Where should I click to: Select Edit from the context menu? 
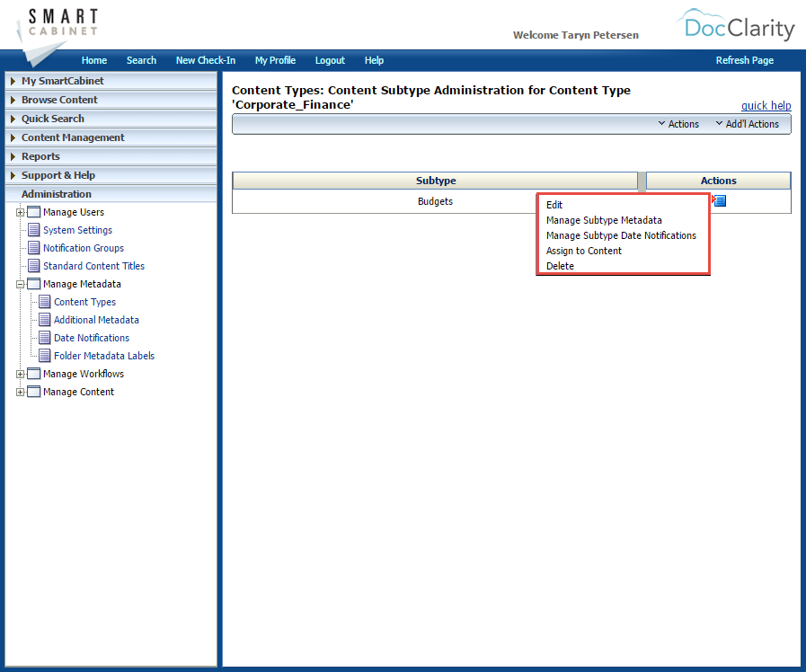click(x=554, y=205)
